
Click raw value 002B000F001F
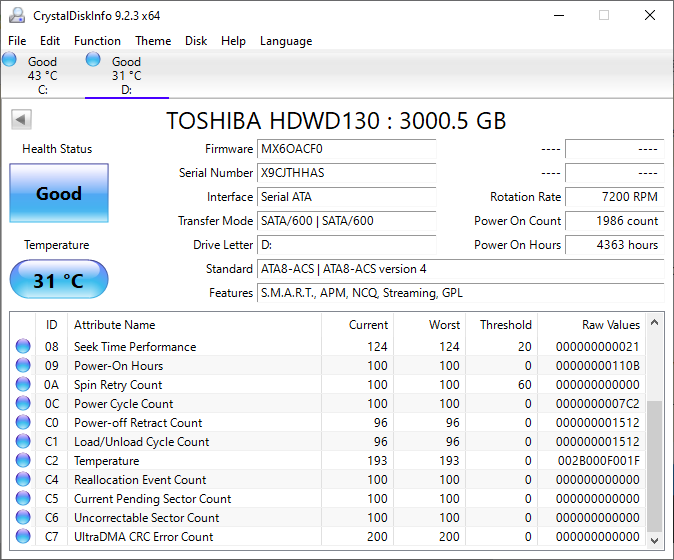point(599,461)
